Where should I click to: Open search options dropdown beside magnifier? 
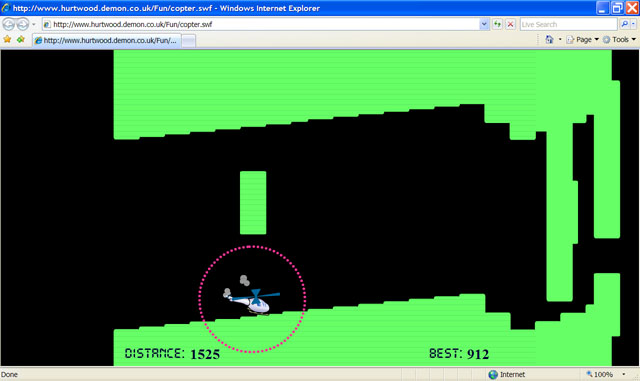(x=633, y=25)
